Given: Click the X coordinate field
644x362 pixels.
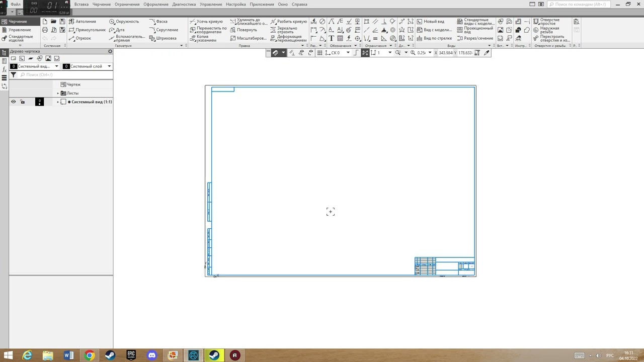Looking at the screenshot, I should coord(446,53).
